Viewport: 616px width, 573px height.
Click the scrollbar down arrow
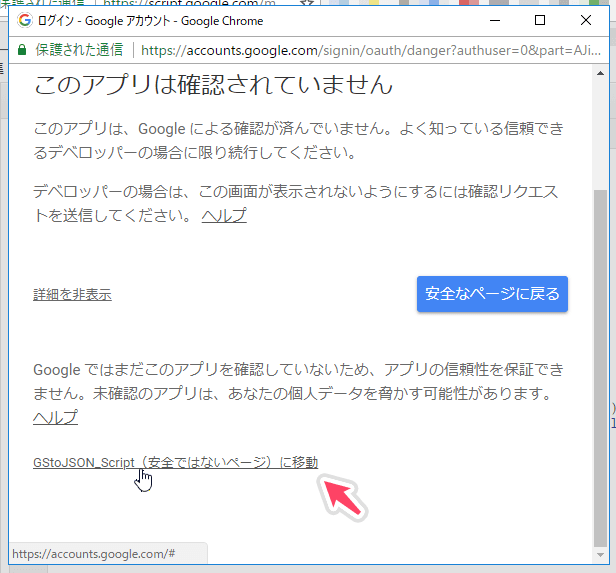click(x=600, y=555)
